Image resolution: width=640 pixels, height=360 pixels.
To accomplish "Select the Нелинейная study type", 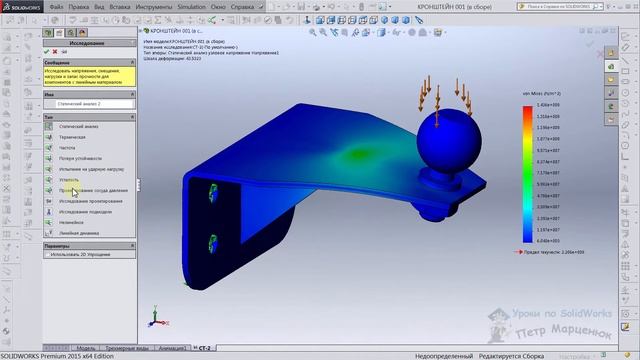I will point(71,222).
